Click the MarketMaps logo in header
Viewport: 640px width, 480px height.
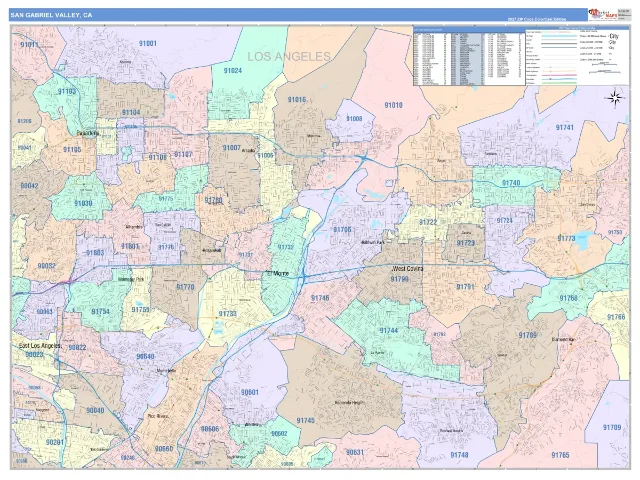(602, 14)
